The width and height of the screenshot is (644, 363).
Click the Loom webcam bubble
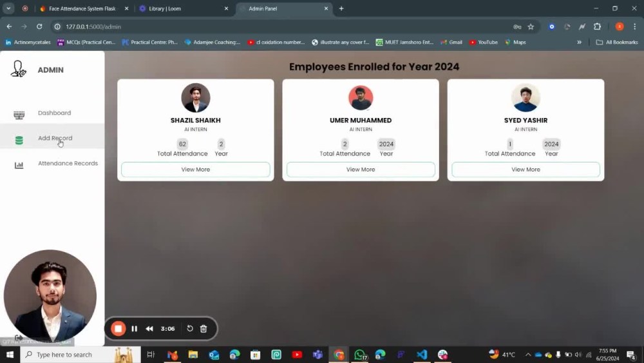(x=50, y=297)
